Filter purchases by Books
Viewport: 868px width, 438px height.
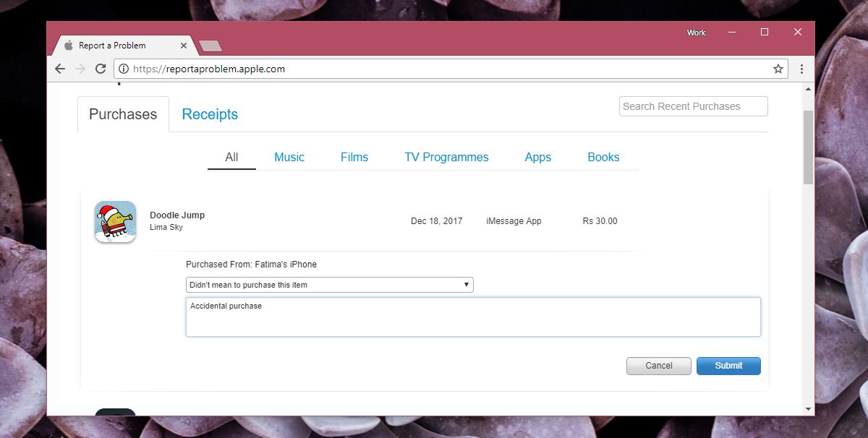603,157
